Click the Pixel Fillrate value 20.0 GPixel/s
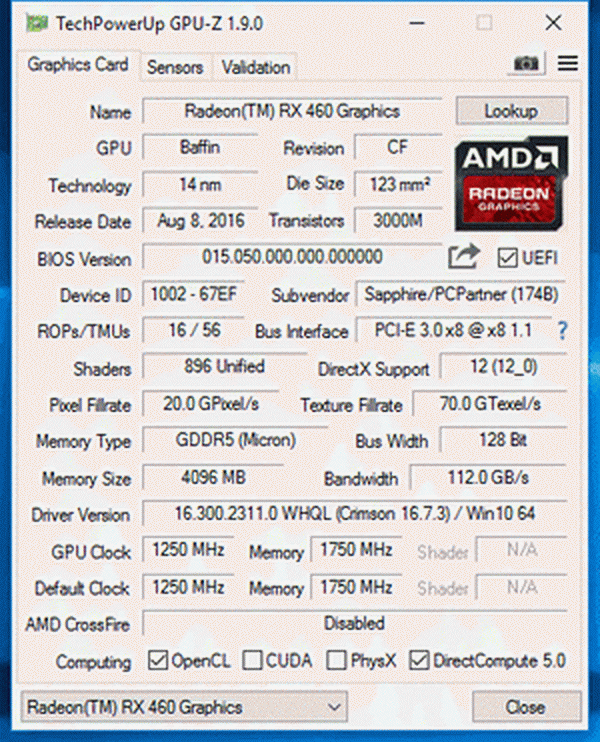Image resolution: width=600 pixels, height=742 pixels. pyautogui.click(x=211, y=404)
